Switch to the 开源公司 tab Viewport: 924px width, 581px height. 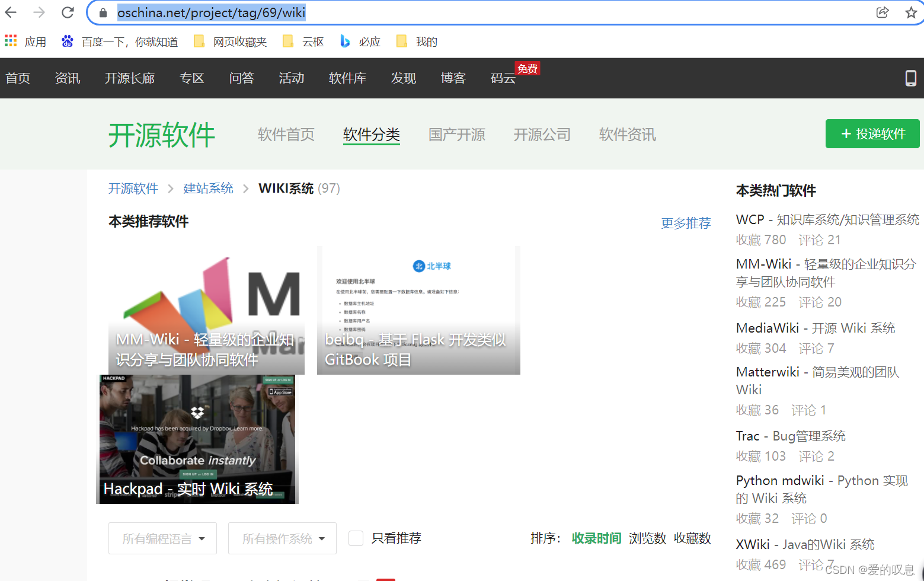click(542, 135)
